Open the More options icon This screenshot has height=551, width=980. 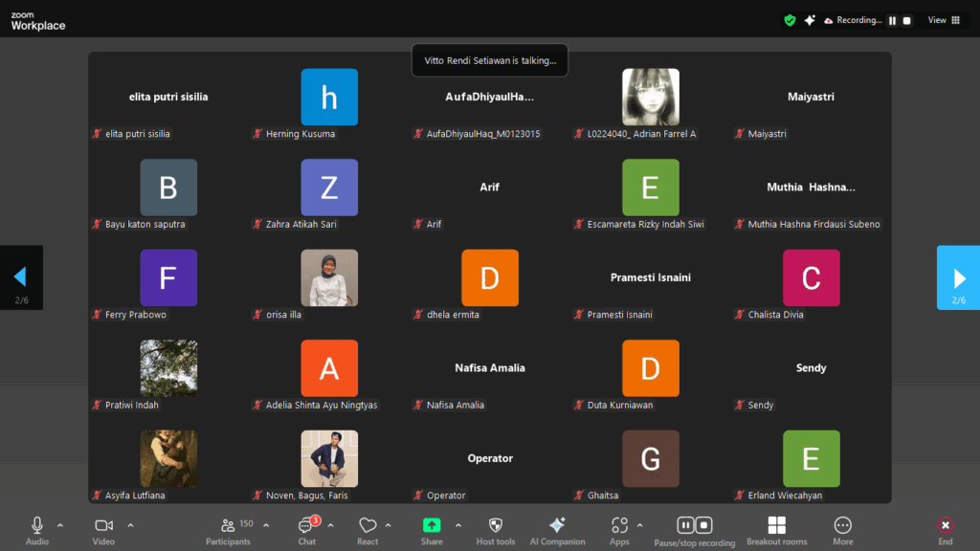tap(842, 525)
